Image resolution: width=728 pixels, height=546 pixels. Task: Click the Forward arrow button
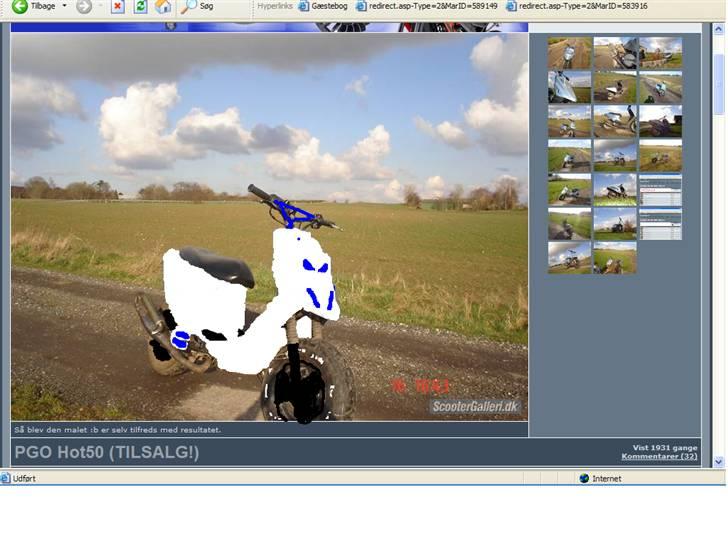click(x=84, y=6)
